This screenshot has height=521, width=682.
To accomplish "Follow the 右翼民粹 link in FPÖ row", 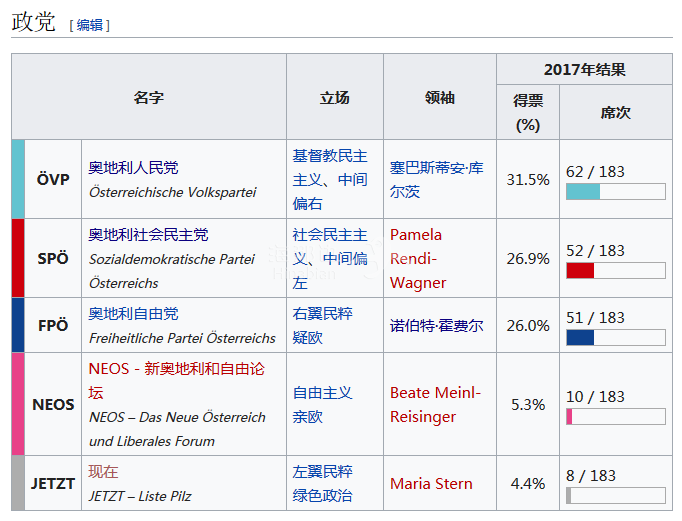I will [x=322, y=314].
